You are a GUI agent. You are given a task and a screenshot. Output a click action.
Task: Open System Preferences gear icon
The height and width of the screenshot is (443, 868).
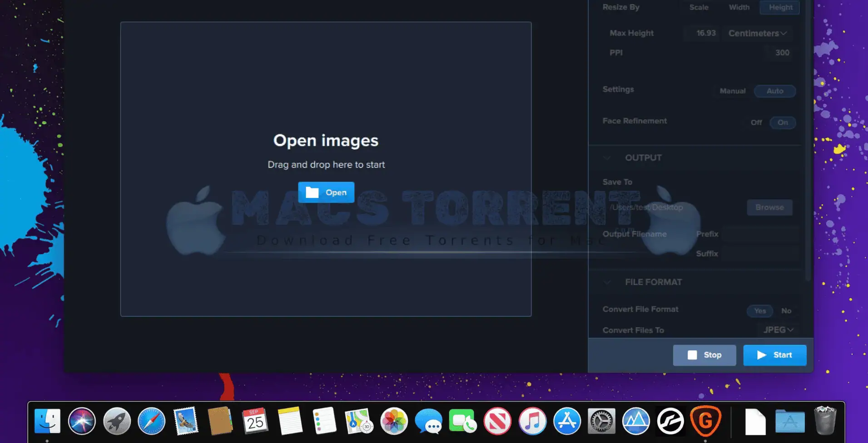coord(601,421)
